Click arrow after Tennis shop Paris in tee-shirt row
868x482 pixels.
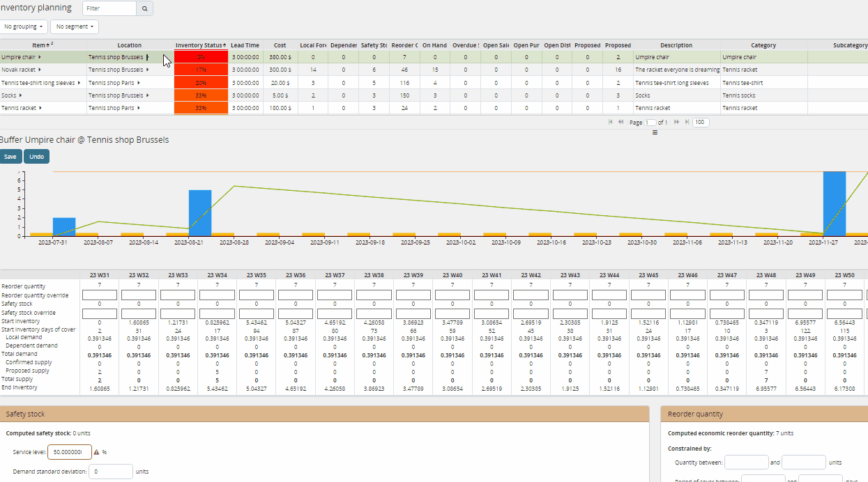139,82
